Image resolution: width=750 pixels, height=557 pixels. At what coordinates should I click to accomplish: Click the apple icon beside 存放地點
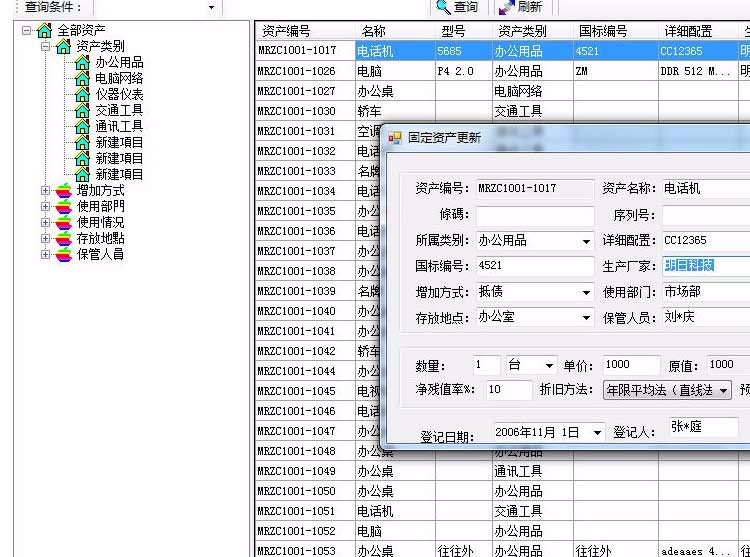click(x=63, y=239)
